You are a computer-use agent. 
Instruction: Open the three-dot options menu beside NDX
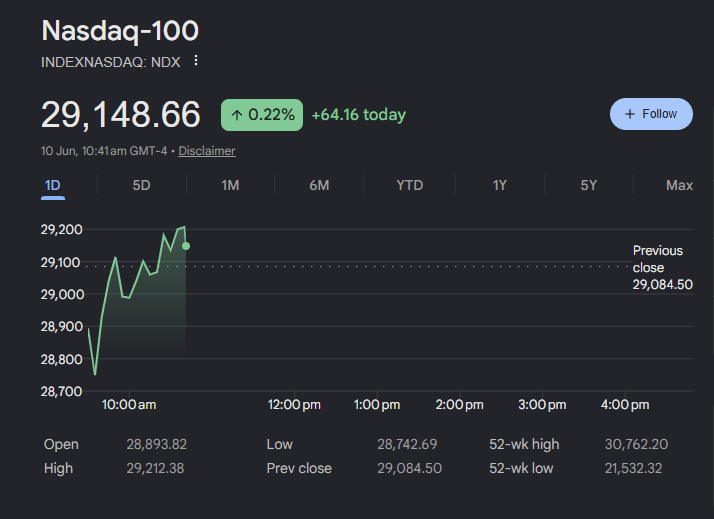click(x=196, y=61)
